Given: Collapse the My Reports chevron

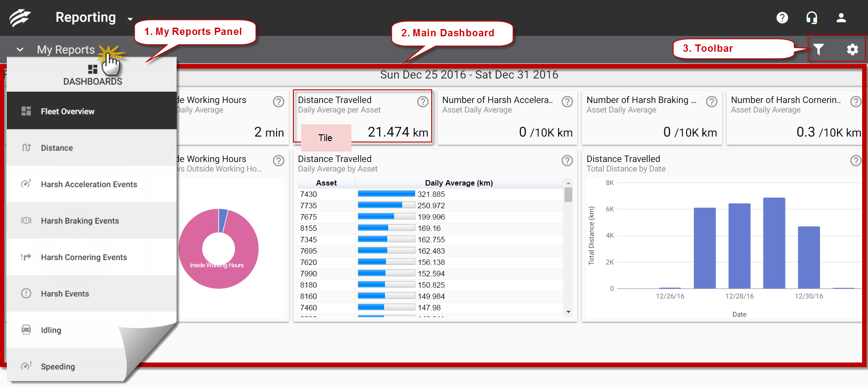Looking at the screenshot, I should pyautogui.click(x=20, y=49).
